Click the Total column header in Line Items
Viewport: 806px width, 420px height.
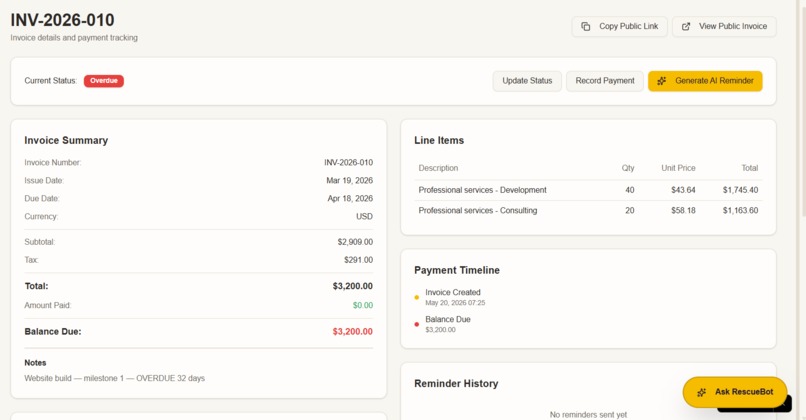tap(749, 168)
